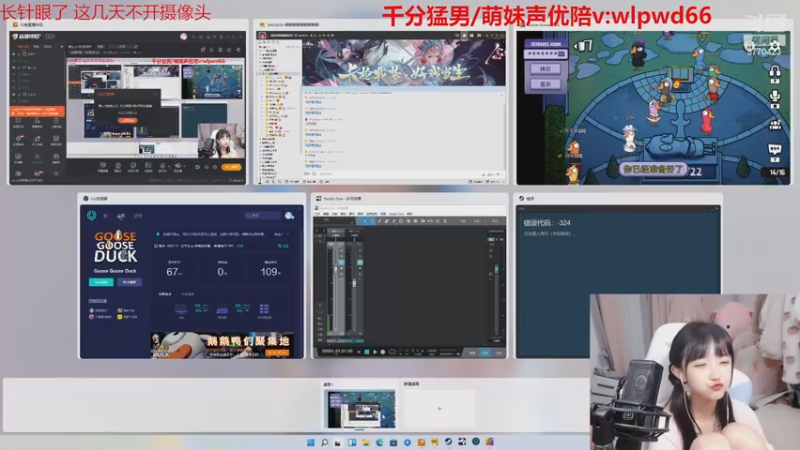Click Play in the Studio One transport

coord(375,352)
